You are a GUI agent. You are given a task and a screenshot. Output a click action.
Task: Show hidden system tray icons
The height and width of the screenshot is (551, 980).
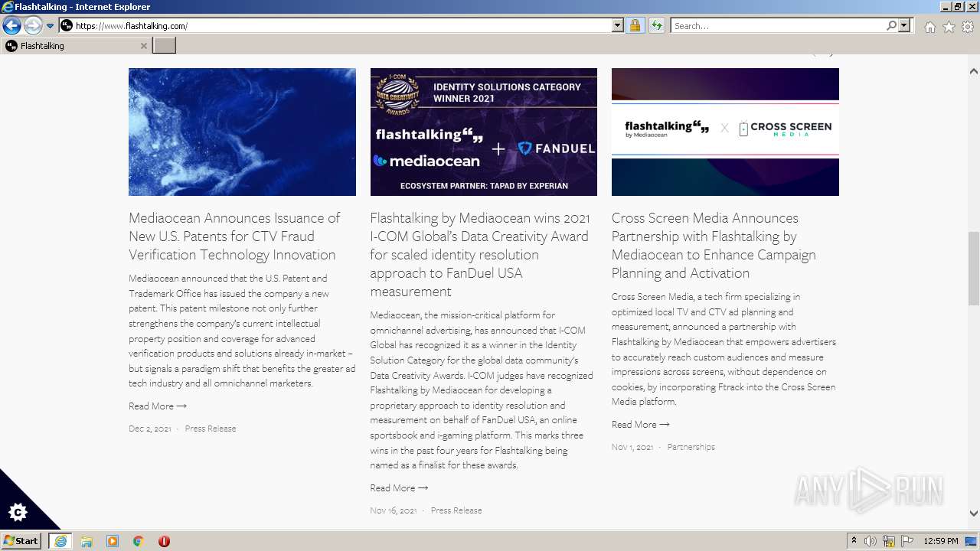coord(854,541)
